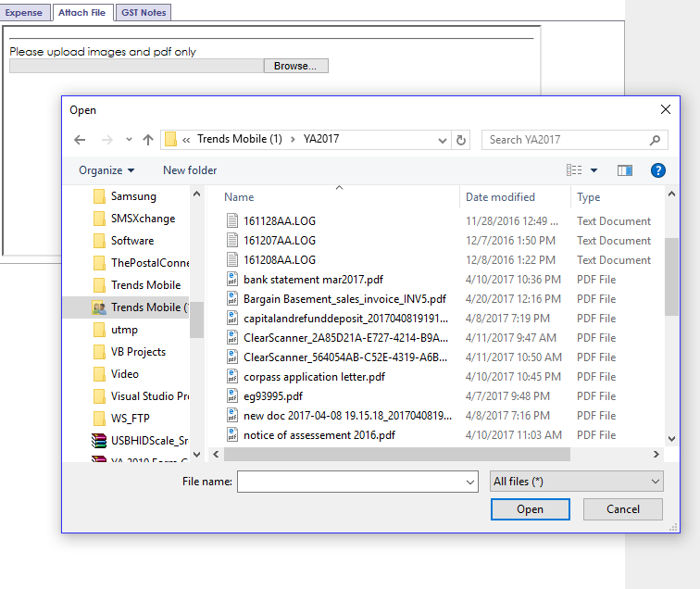Screen dimensions: 700x589
Task: Click the New folder button
Action: 190,170
